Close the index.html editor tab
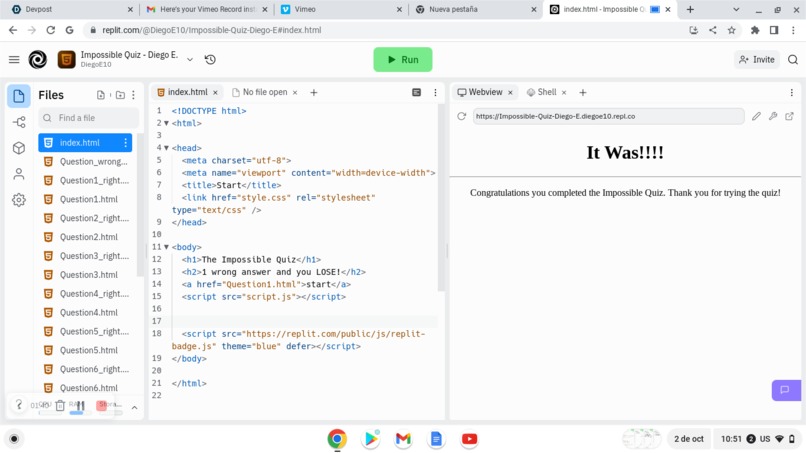806x453 pixels. 215,93
